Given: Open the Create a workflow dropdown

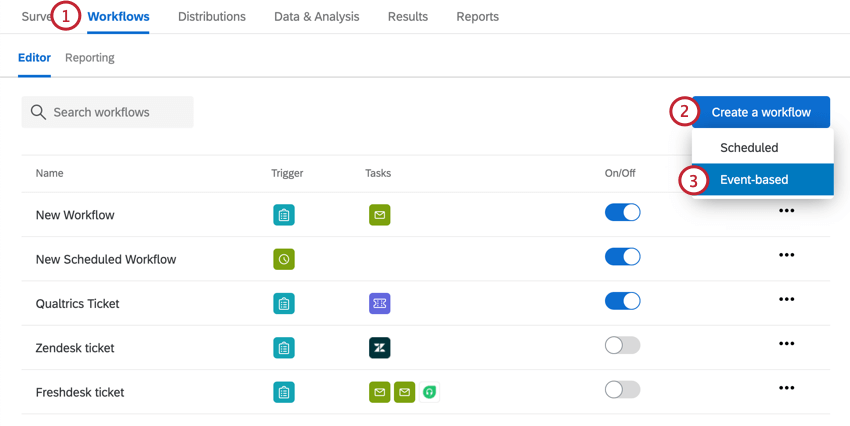Looking at the screenshot, I should tap(761, 112).
